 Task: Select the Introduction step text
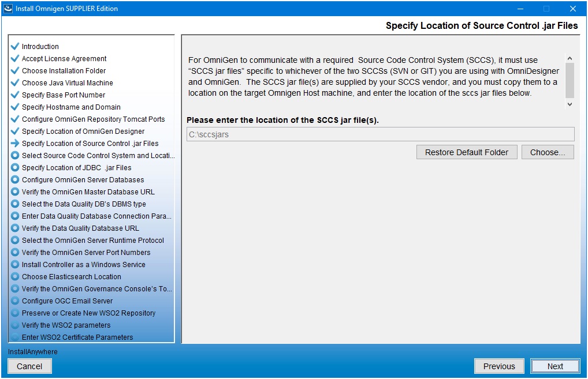[40, 47]
